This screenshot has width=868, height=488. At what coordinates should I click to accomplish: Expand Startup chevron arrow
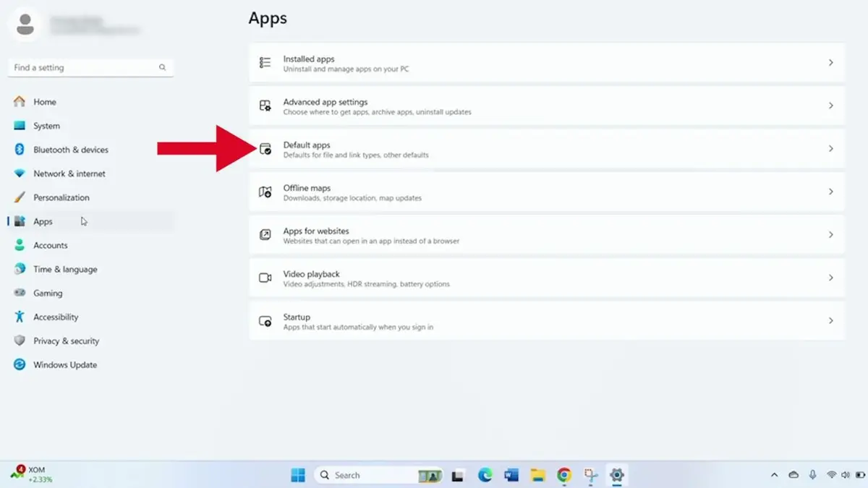point(831,321)
